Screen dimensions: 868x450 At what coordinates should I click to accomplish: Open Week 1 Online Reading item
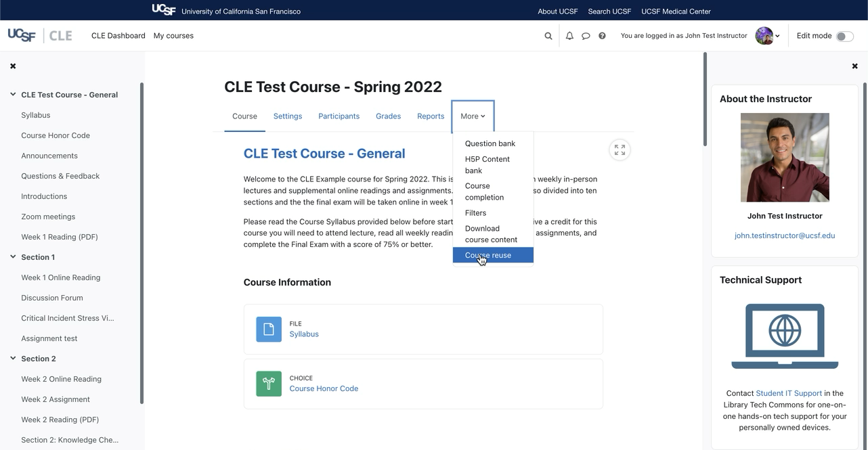[x=61, y=277]
